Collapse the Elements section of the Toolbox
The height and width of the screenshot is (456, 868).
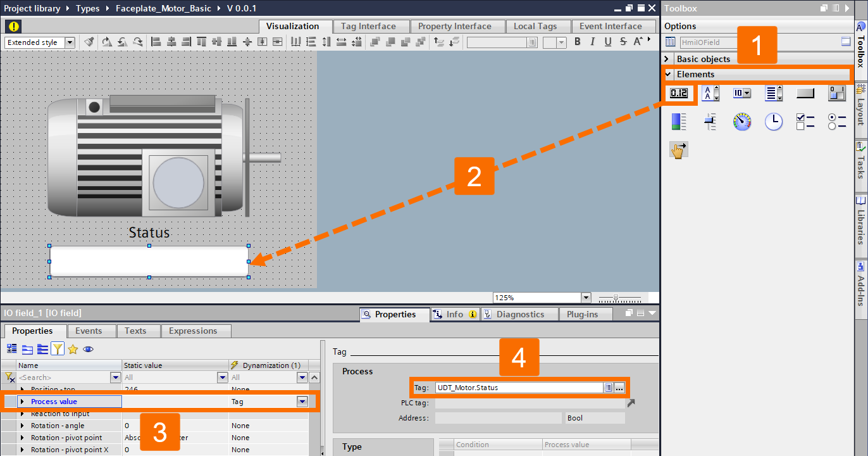coord(667,74)
